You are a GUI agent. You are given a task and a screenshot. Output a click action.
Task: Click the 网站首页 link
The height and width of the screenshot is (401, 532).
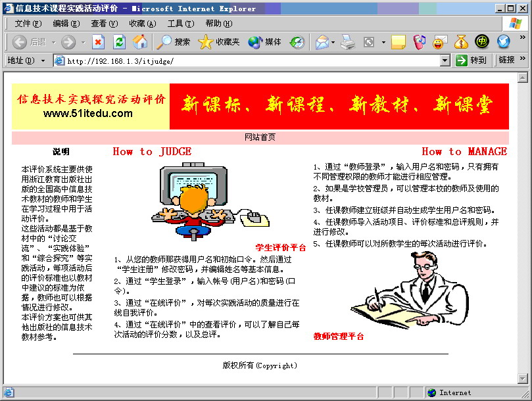click(x=260, y=137)
